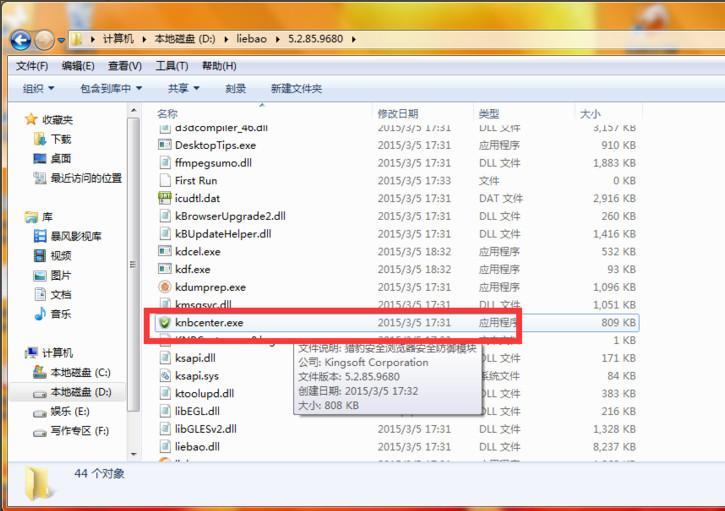Click the 新建文件夹 button
The image size is (725, 511).
[x=296, y=88]
